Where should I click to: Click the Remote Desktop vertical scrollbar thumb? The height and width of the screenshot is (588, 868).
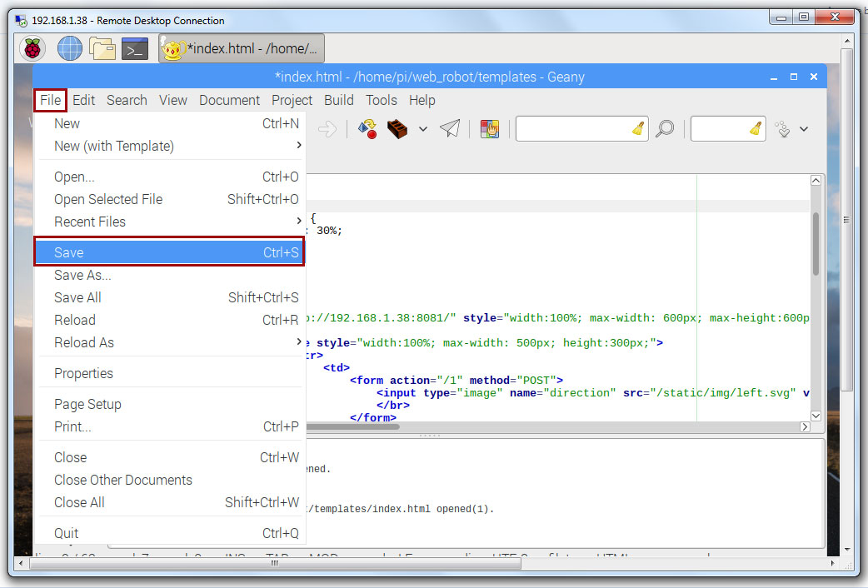tap(846, 220)
